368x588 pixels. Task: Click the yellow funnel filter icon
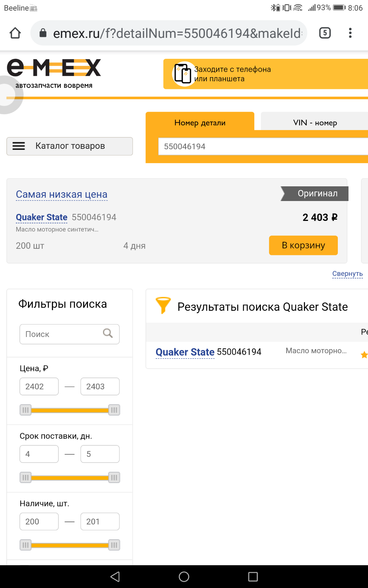point(163,305)
